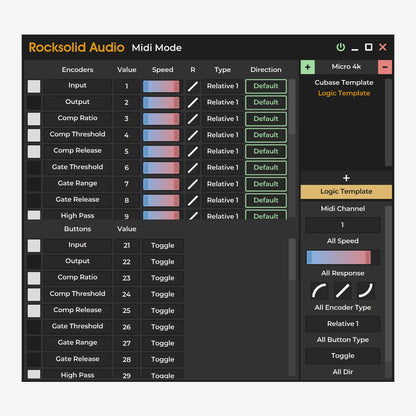The image size is (416, 416).
Task: Toggle the checkbox beside Gate Range button row
Action: [x=34, y=343]
